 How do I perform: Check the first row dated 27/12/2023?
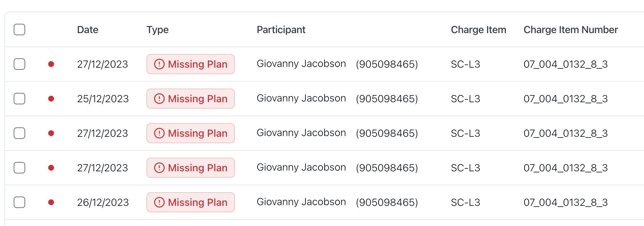click(19, 64)
